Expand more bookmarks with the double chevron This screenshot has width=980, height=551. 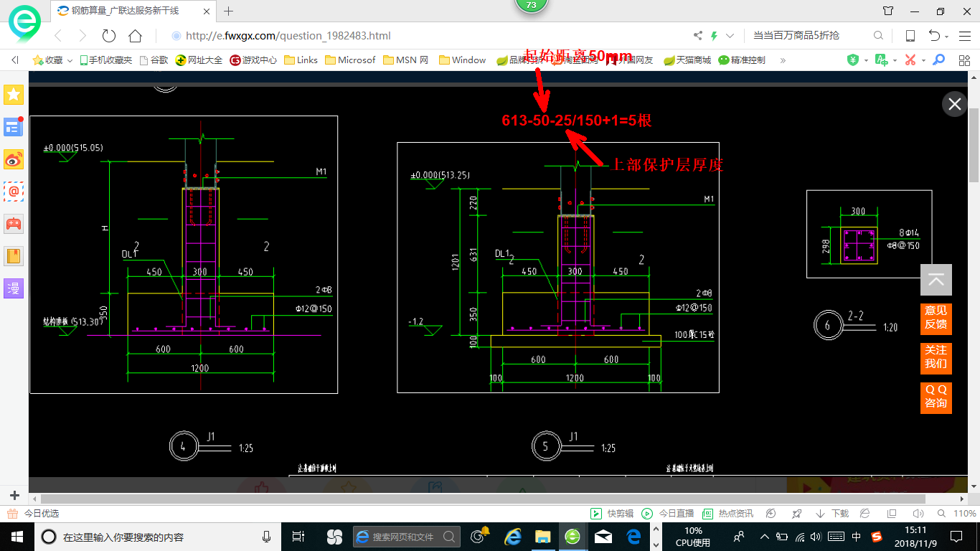783,60
